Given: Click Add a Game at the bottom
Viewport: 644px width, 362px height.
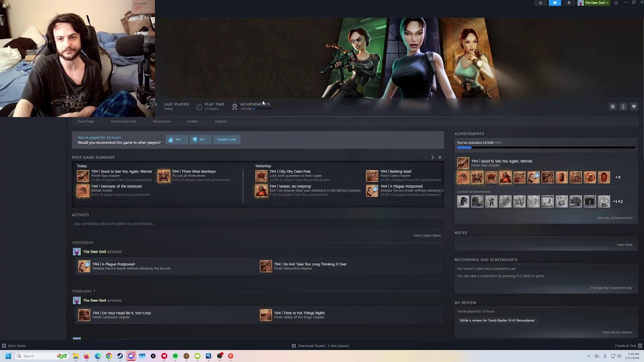Looking at the screenshot, I should click(14, 345).
